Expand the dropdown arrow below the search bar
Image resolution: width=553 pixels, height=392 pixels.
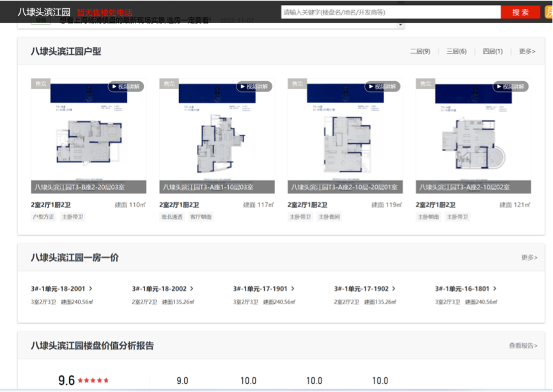coord(400,25)
